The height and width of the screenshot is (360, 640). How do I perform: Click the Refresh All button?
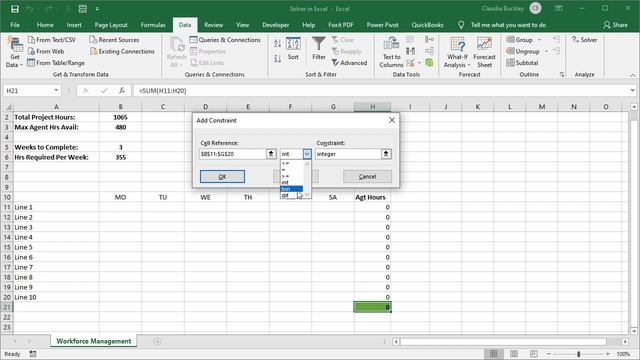tap(176, 52)
